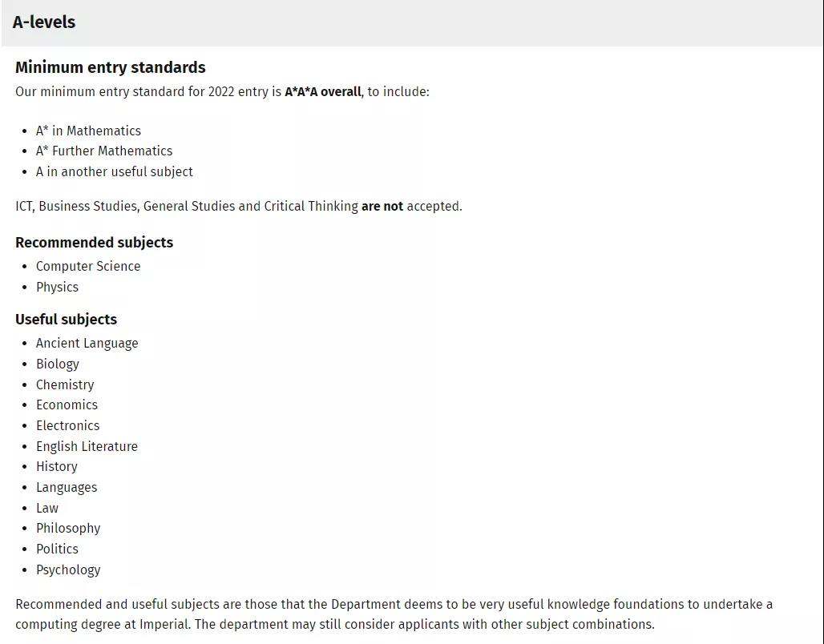Select the A* Further Mathematics list item

(104, 151)
